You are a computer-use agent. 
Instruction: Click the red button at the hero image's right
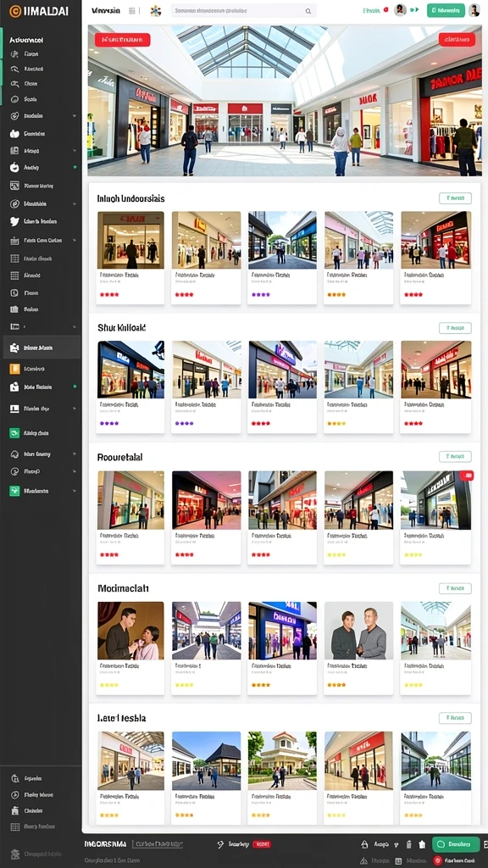pyautogui.click(x=457, y=39)
